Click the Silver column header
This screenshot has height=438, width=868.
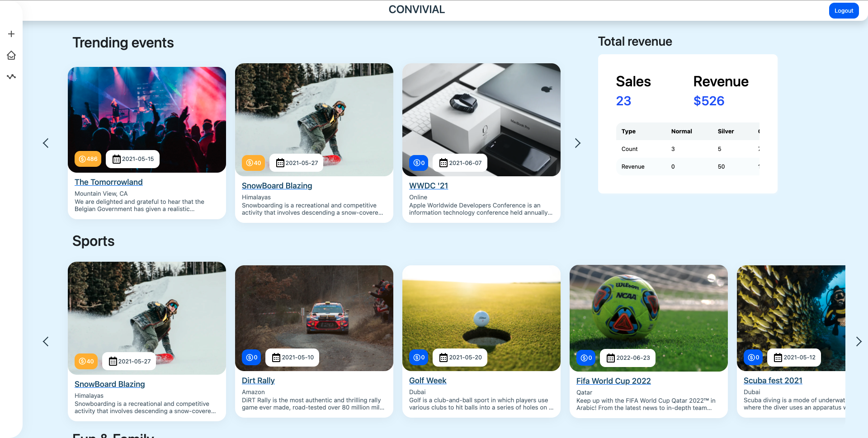click(726, 132)
